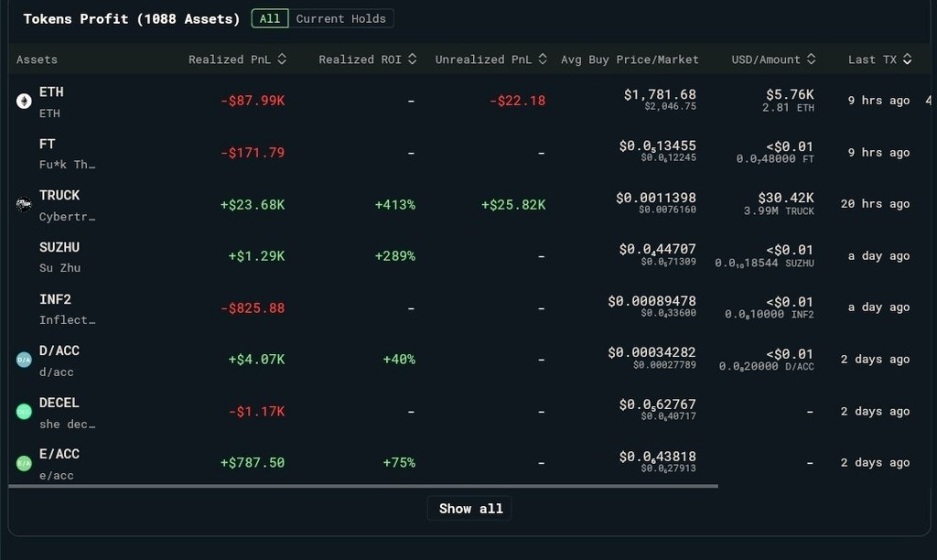
Task: Switch to Current Holds tab
Action: pyautogui.click(x=340, y=18)
